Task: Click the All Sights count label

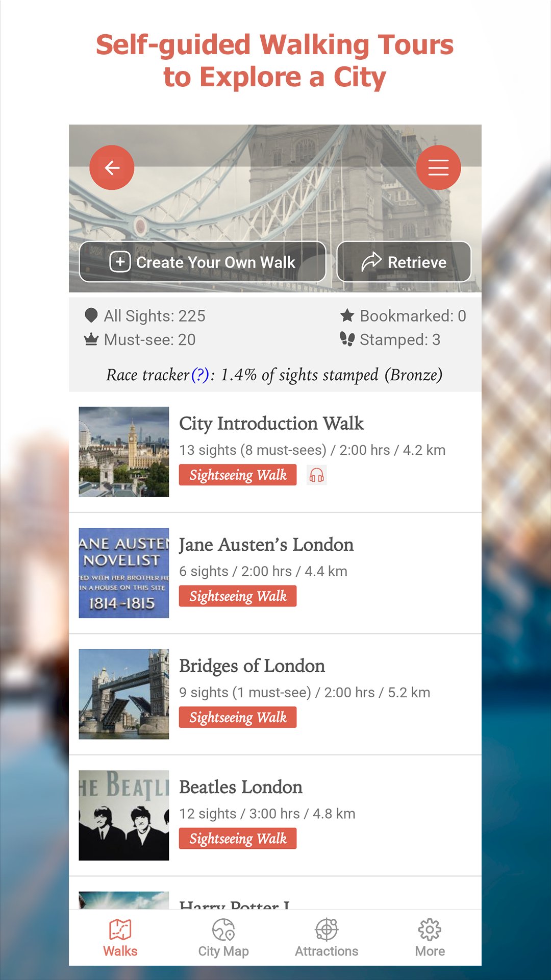Action: (x=155, y=316)
